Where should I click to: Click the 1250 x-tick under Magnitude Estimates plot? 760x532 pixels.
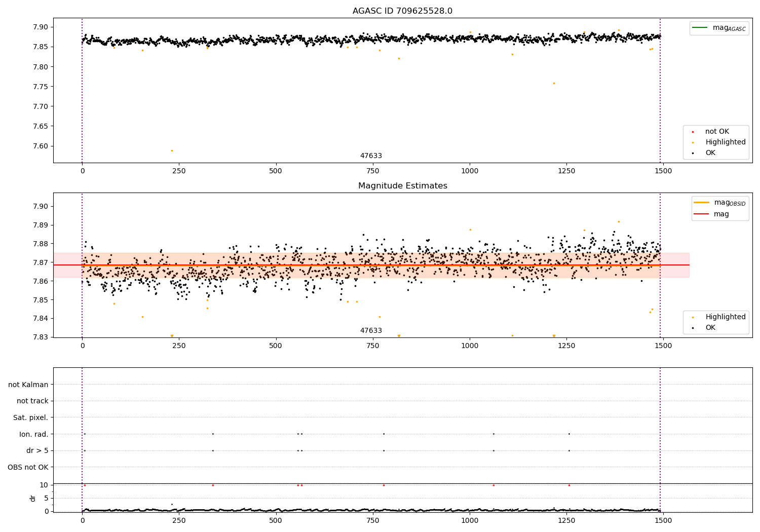click(566, 346)
